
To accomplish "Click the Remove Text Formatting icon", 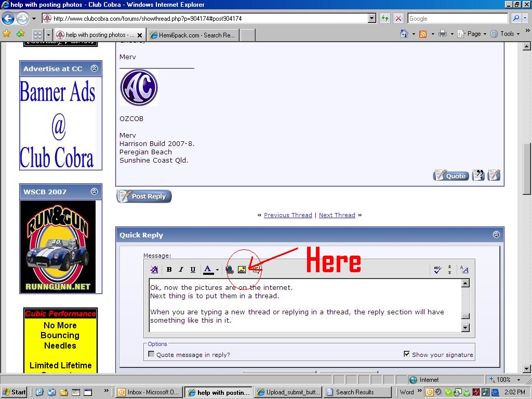I will pos(154,270).
